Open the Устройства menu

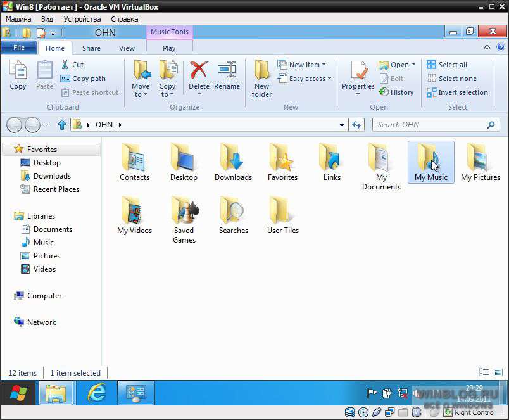pyautogui.click(x=82, y=19)
